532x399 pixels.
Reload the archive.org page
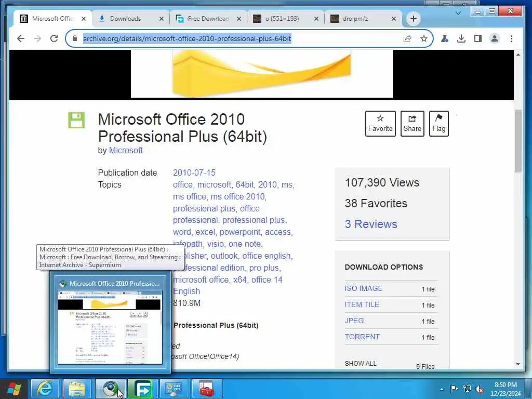54,38
